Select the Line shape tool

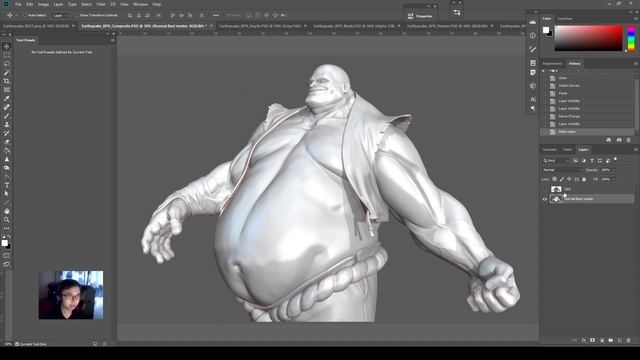[x=7, y=202]
